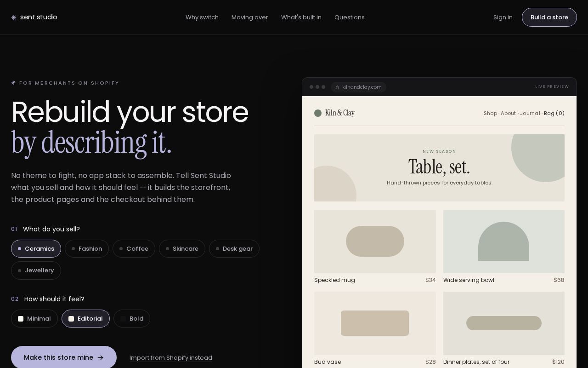Set the store feel to Editorial
Image resolution: width=588 pixels, height=368 pixels.
click(85, 319)
